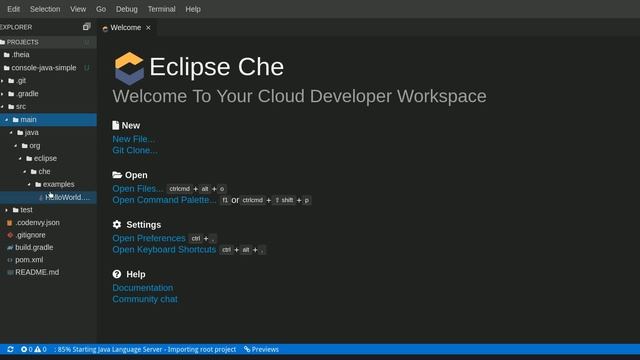Click the collapse-all icon in Explorer header
The height and width of the screenshot is (360, 640).
pyautogui.click(x=86, y=27)
